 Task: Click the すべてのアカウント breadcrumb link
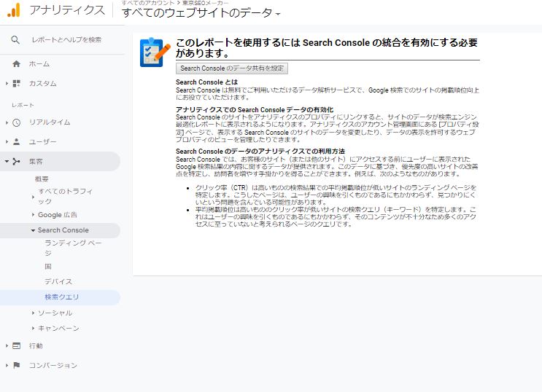pos(147,3)
